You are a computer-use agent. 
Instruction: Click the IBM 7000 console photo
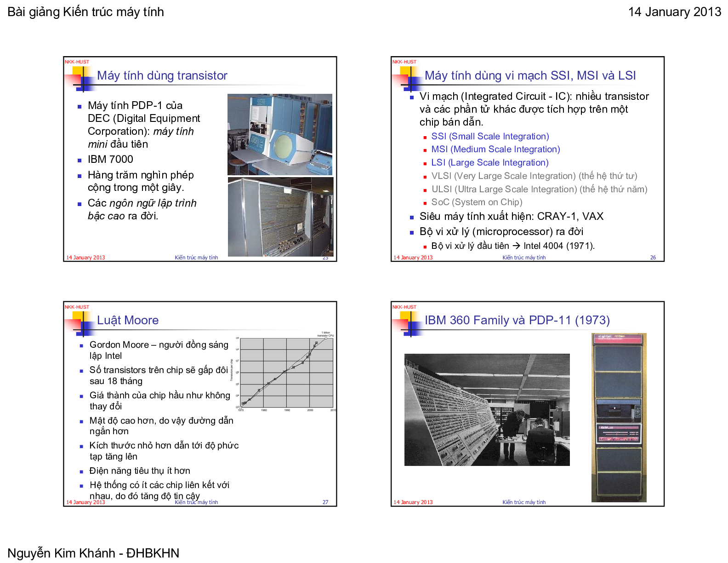(x=280, y=217)
